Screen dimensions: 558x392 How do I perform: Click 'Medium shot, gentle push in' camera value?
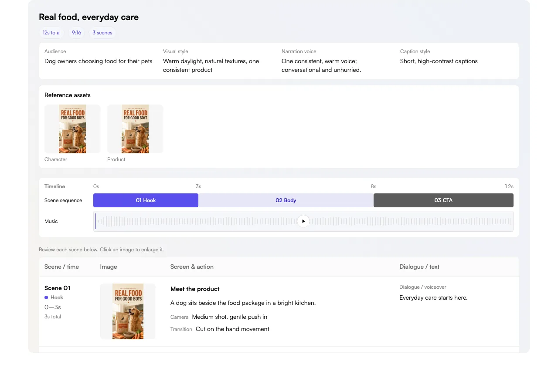230,317
